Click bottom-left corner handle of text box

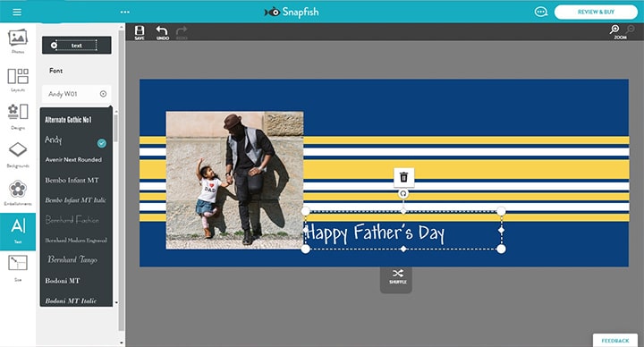pyautogui.click(x=306, y=249)
